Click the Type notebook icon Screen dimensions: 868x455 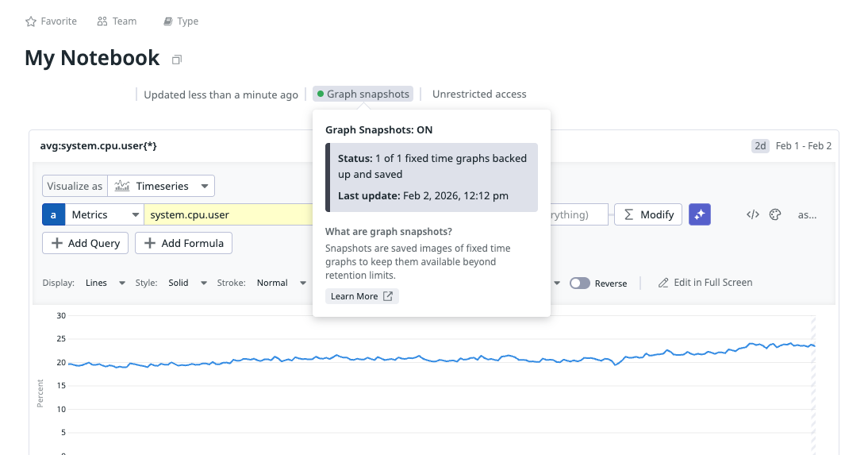[167, 21]
